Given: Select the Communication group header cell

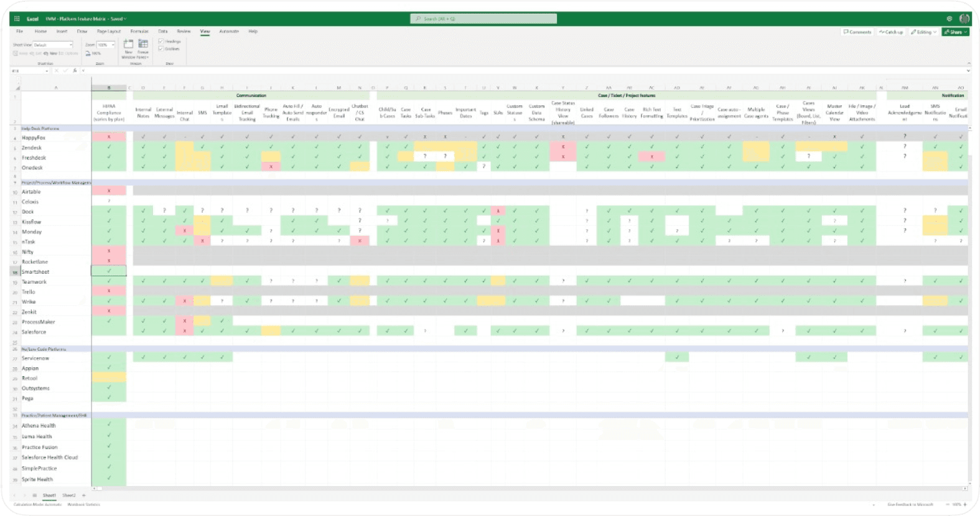Looking at the screenshot, I should click(251, 95).
